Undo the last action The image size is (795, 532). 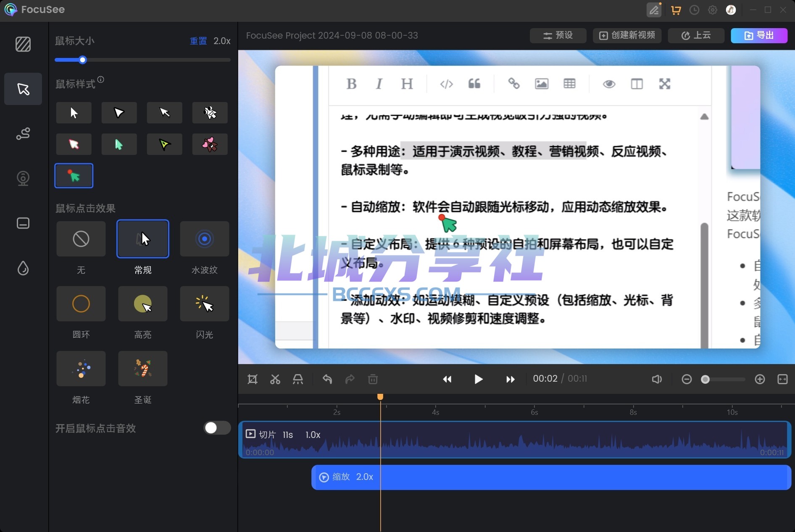(x=327, y=380)
